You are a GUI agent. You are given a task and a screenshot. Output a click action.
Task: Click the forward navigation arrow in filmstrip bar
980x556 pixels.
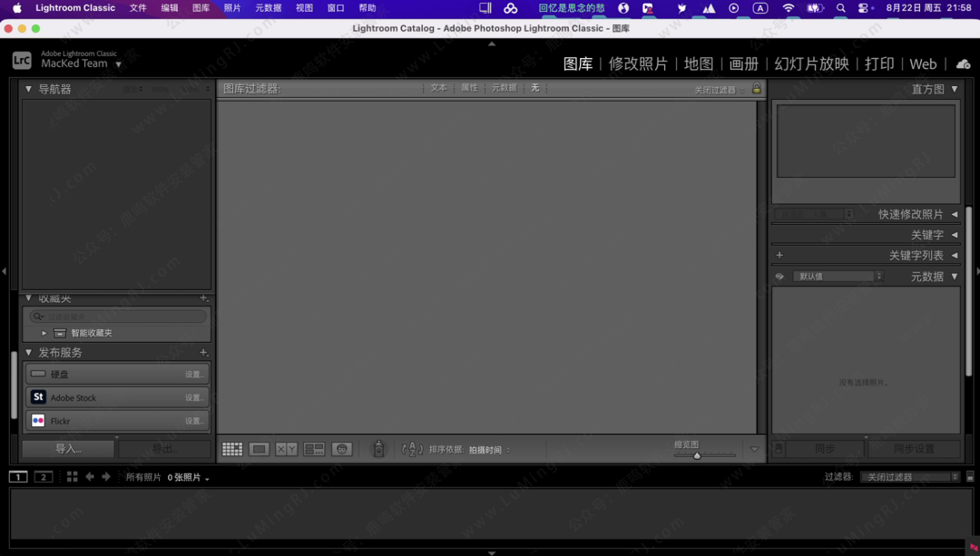coord(105,475)
